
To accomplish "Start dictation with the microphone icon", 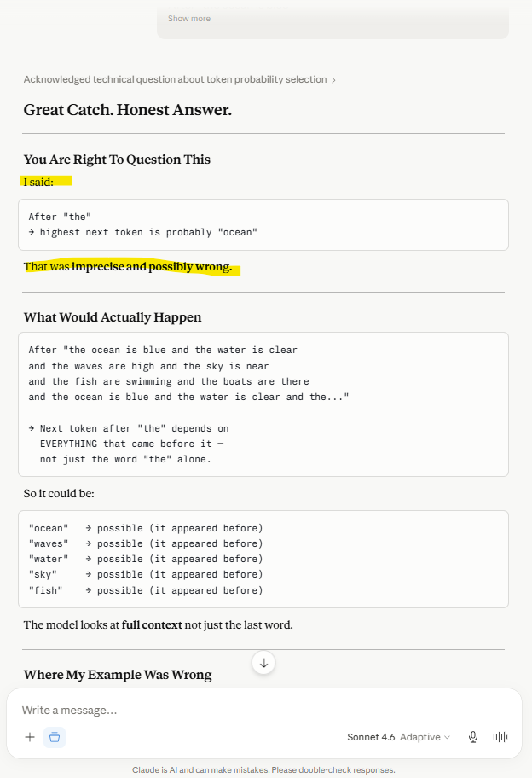I will point(473,737).
